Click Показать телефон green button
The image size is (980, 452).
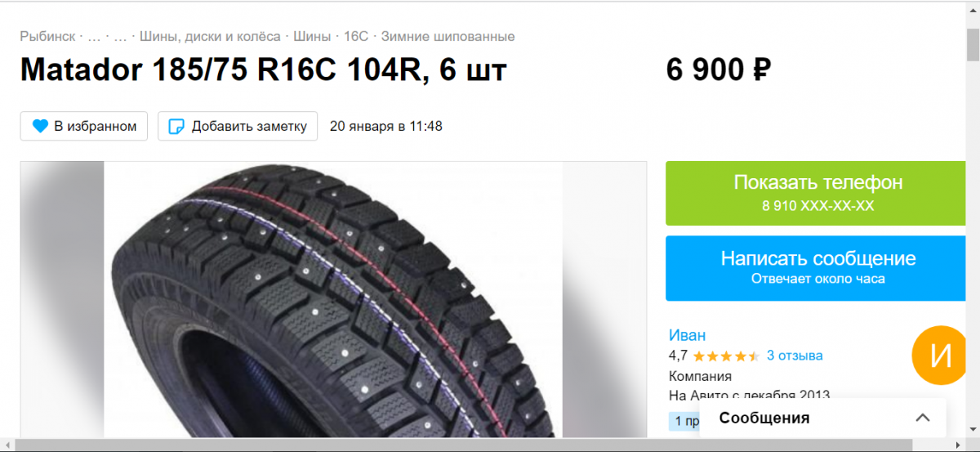click(817, 193)
